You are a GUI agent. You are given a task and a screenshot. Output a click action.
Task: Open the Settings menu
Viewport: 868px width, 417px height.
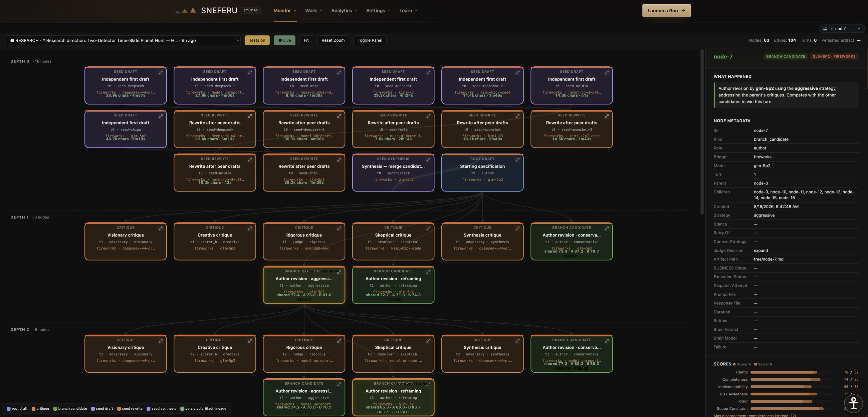(378, 11)
